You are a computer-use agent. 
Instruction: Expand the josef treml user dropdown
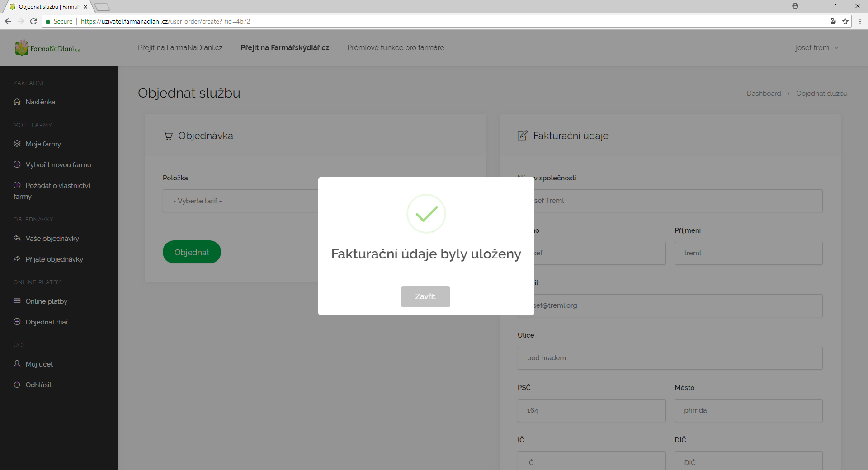tap(816, 48)
